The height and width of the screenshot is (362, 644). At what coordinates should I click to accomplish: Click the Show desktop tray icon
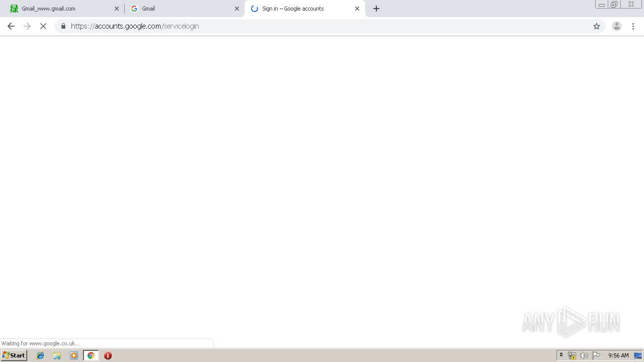(638, 355)
